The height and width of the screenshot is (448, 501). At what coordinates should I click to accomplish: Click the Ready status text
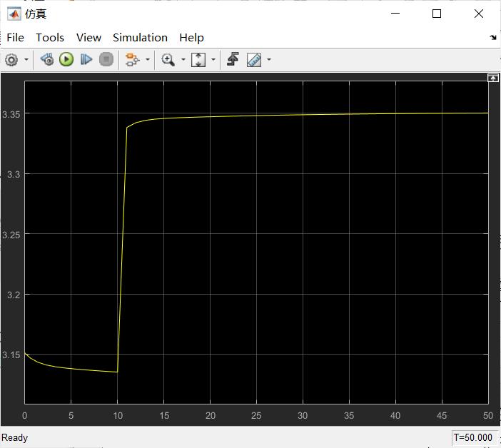pyautogui.click(x=15, y=437)
